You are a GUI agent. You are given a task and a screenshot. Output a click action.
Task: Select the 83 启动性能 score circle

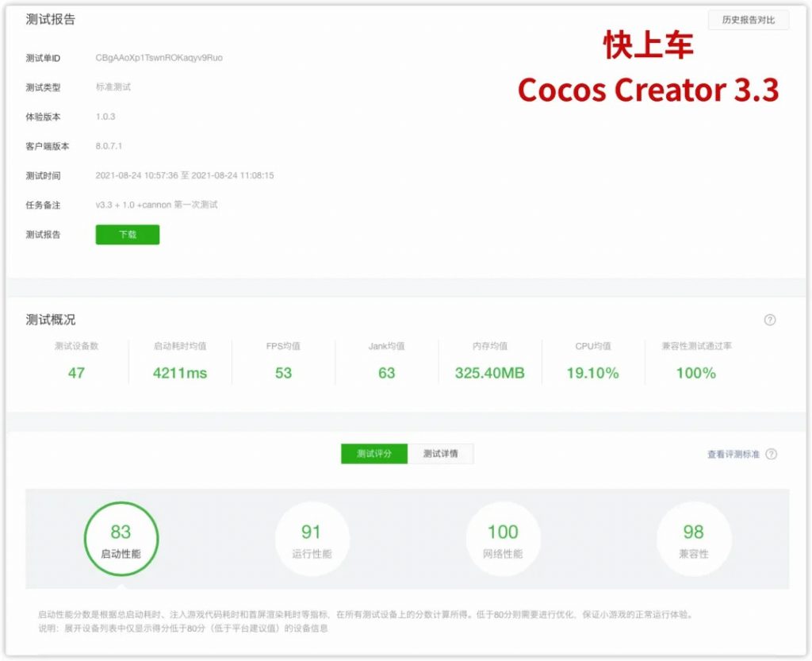click(x=121, y=540)
